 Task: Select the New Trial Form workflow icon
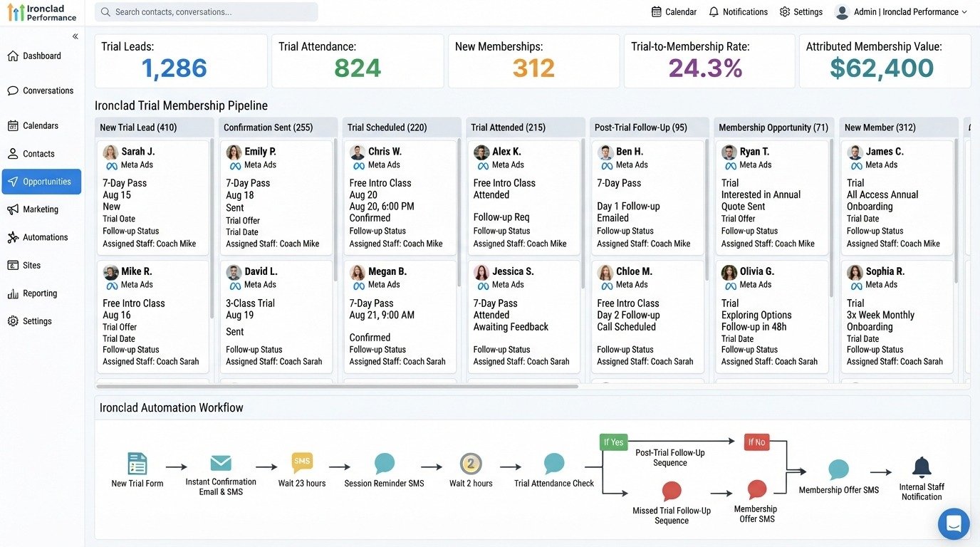point(137,464)
